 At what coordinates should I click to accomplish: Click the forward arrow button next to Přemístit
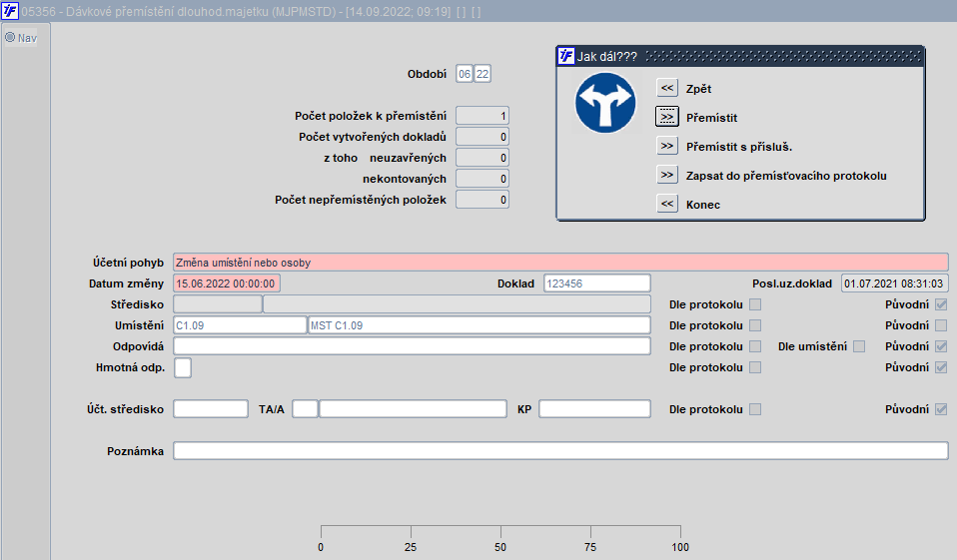tap(667, 117)
